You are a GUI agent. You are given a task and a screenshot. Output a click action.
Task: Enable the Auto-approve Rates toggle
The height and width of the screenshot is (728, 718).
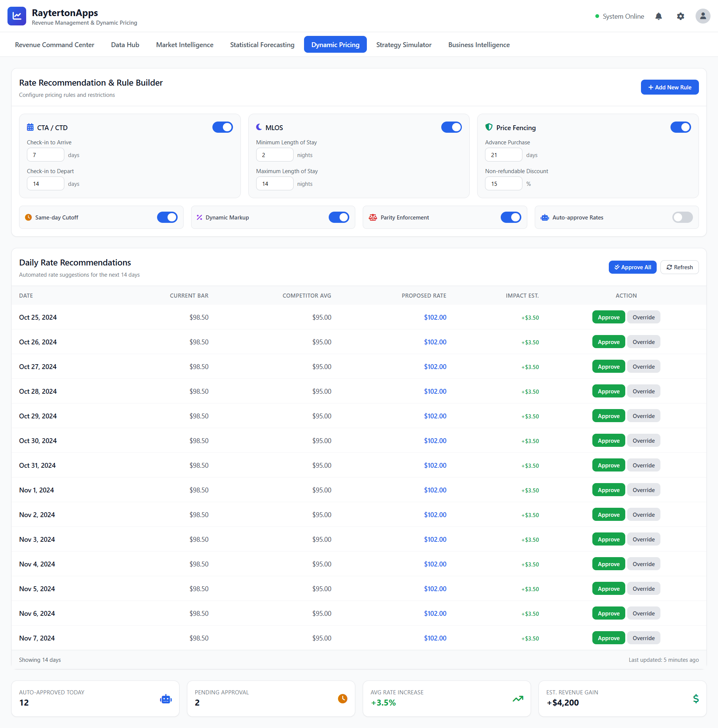[x=682, y=217]
